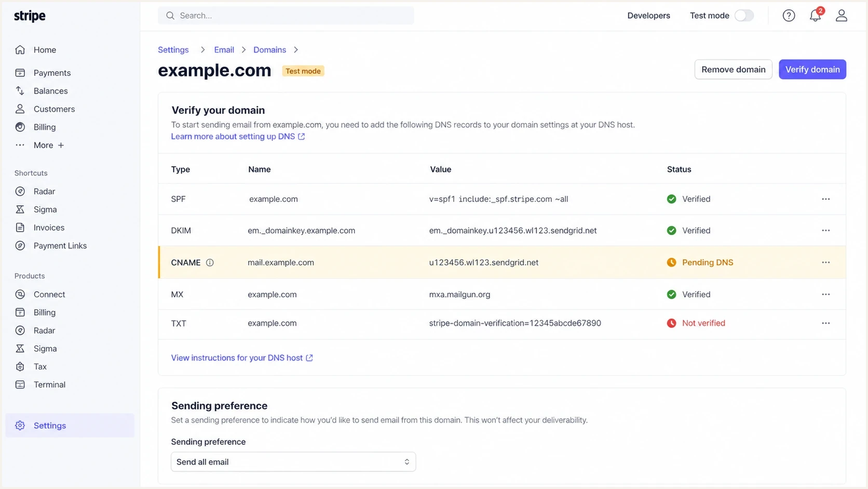
Task: Click the Radar icon under Shortcuts
Action: [x=20, y=191]
